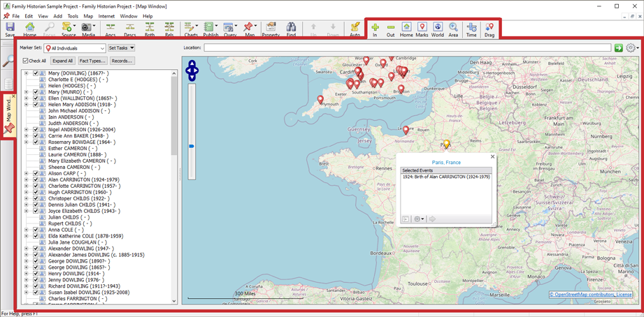
Task: Select the Map Window side tab
Action: 9,116
